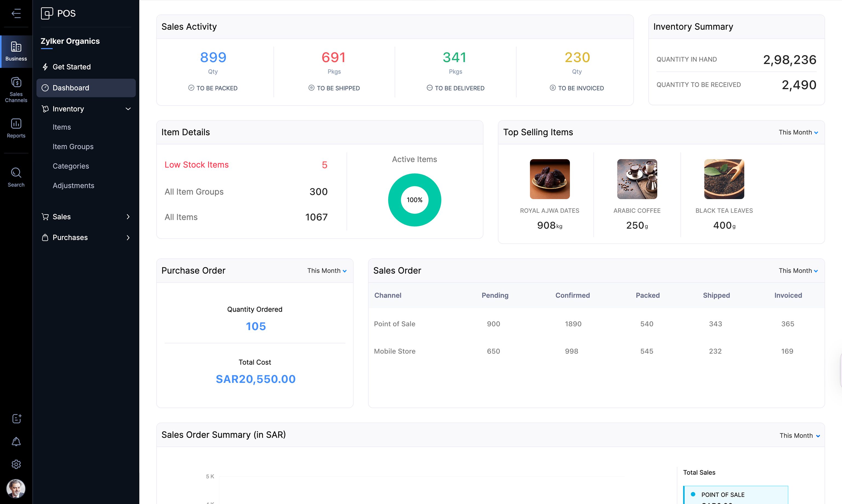842x504 pixels.
Task: Open Search from the left sidebar
Action: click(16, 177)
